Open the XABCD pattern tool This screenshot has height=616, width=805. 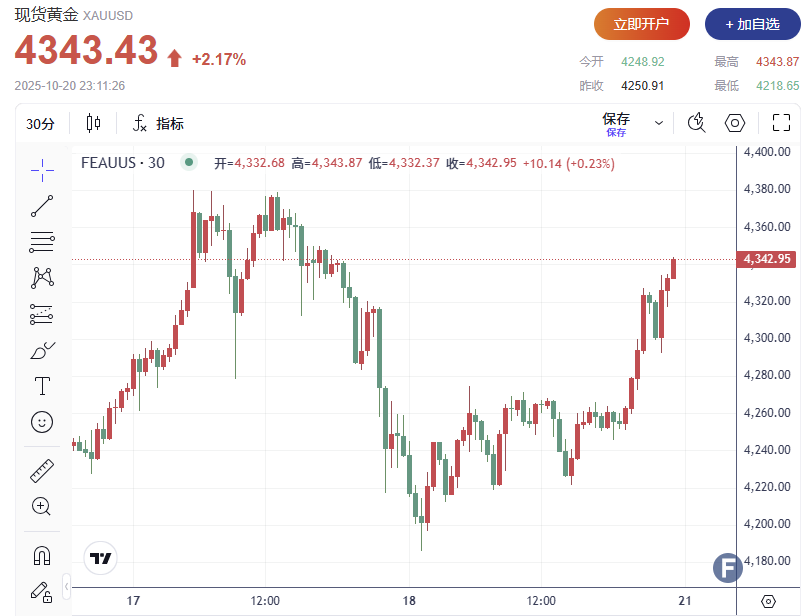coord(42,278)
